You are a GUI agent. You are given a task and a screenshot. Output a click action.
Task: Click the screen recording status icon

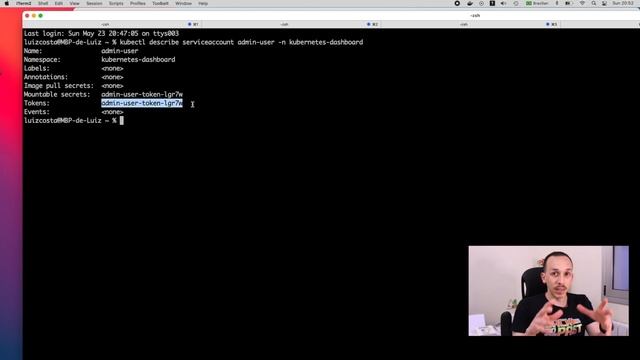coord(457,3)
